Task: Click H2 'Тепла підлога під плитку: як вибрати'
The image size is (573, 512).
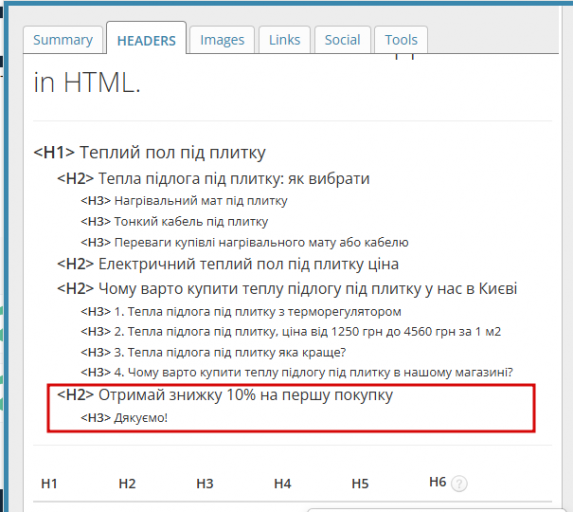Action: tap(213, 179)
